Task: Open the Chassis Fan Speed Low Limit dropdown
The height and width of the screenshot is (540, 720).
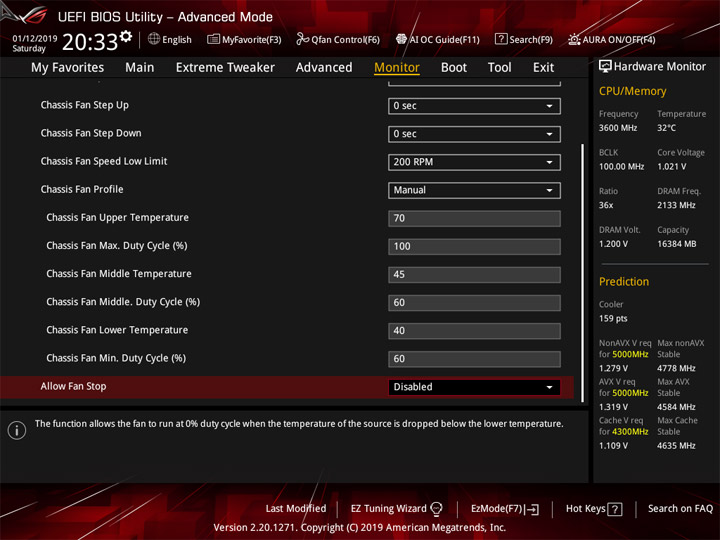Action: [474, 162]
